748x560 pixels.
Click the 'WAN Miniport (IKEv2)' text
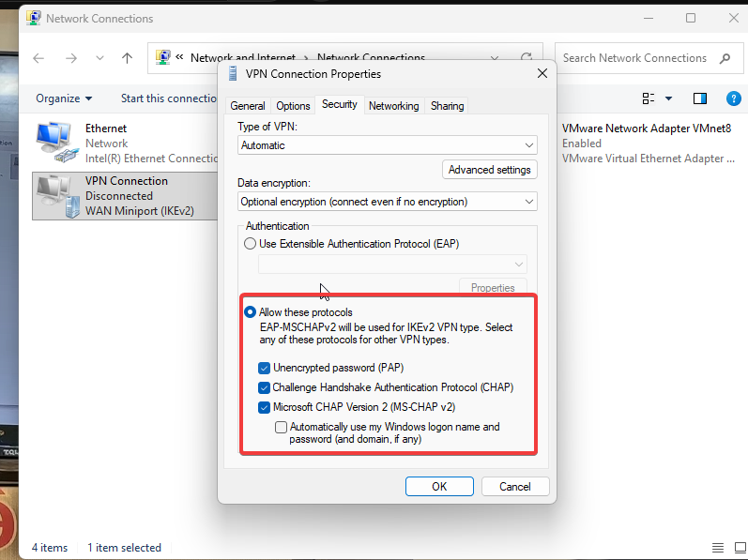[140, 211]
